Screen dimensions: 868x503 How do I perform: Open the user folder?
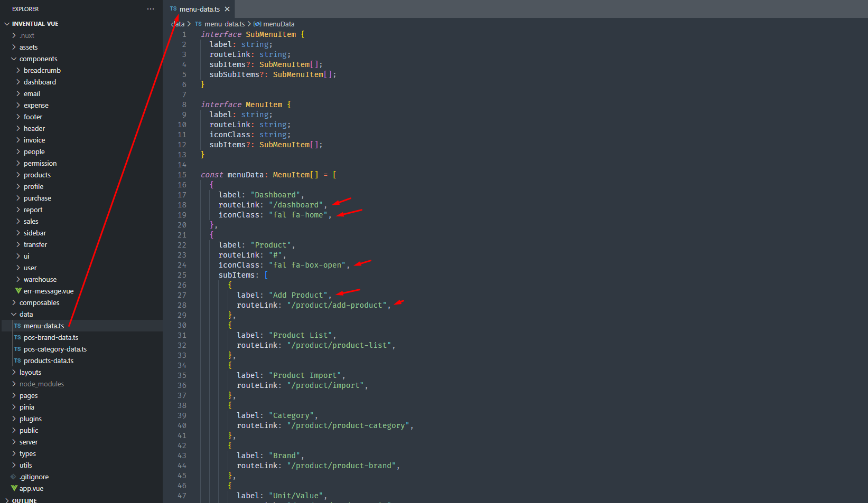pyautogui.click(x=30, y=268)
